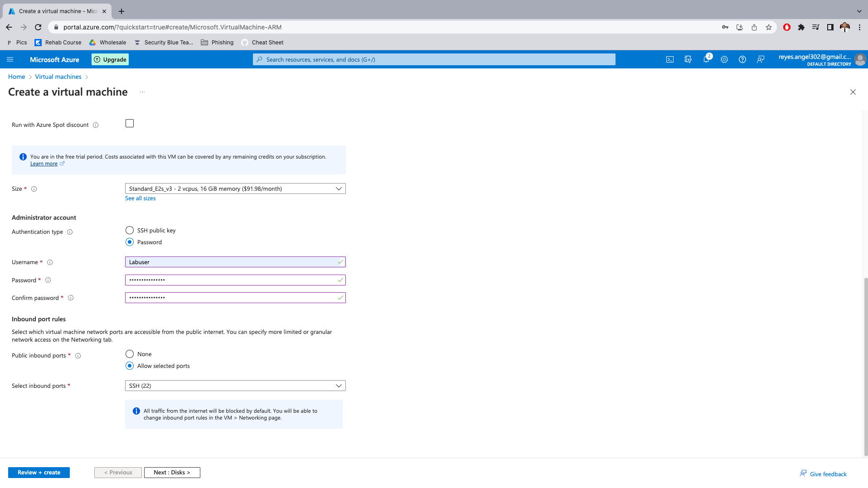Check the Run with Azure Spot discount box
The height and width of the screenshot is (488, 868).
(x=129, y=123)
